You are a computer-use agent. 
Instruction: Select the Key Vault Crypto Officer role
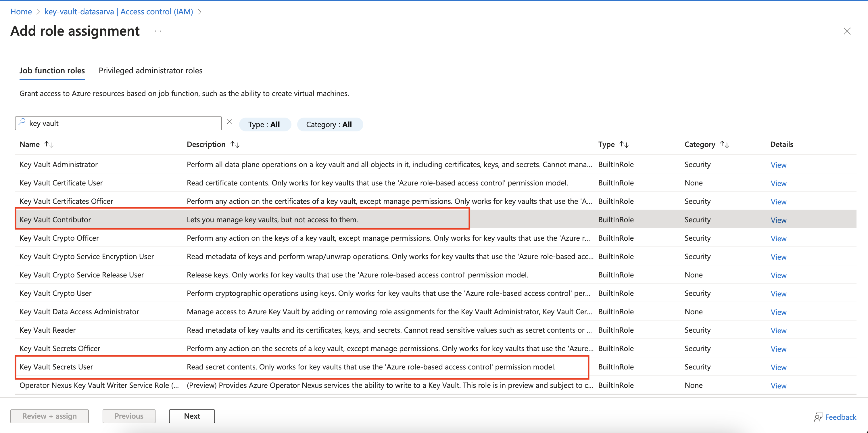point(435,238)
